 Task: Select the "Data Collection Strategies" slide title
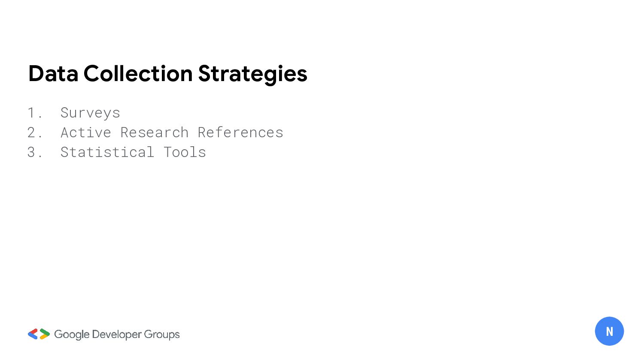click(x=167, y=74)
